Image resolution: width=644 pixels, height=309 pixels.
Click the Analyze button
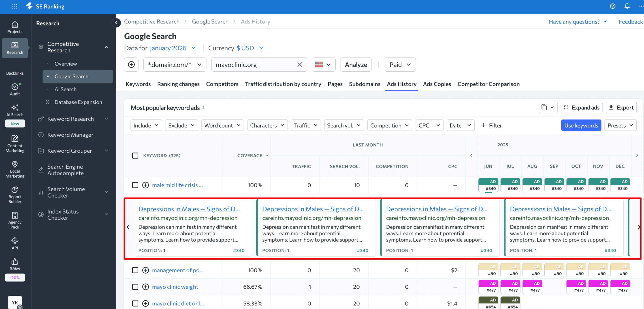[356, 65]
